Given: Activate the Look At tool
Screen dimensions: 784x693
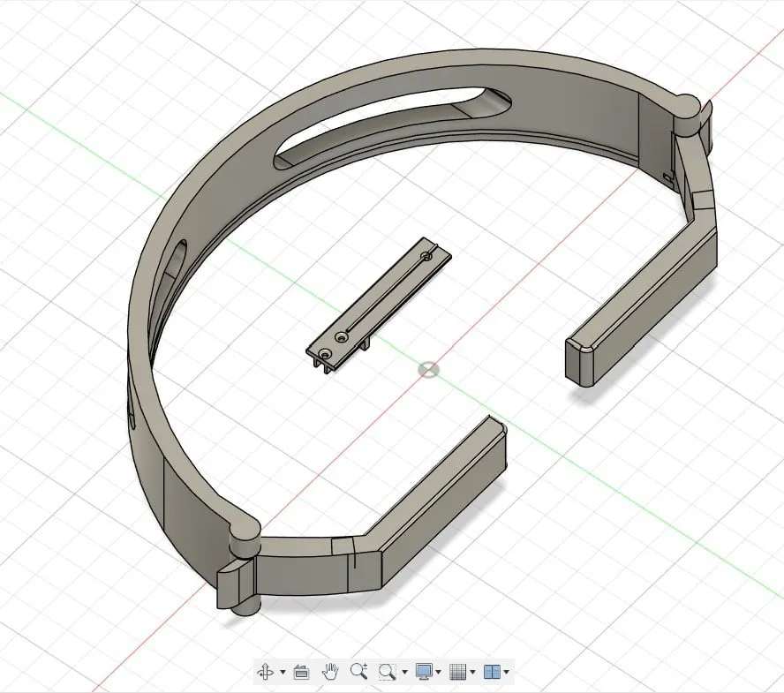Looking at the screenshot, I should click(301, 672).
